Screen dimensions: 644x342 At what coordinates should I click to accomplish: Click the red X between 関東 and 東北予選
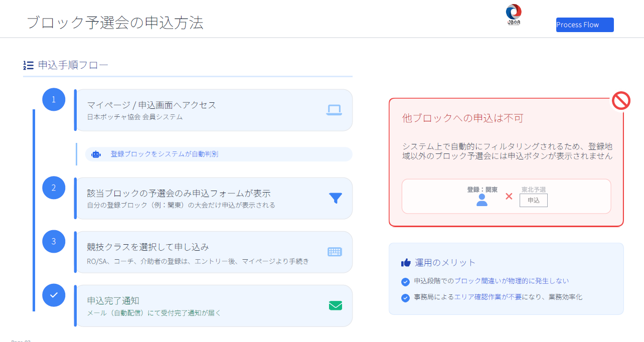(509, 196)
